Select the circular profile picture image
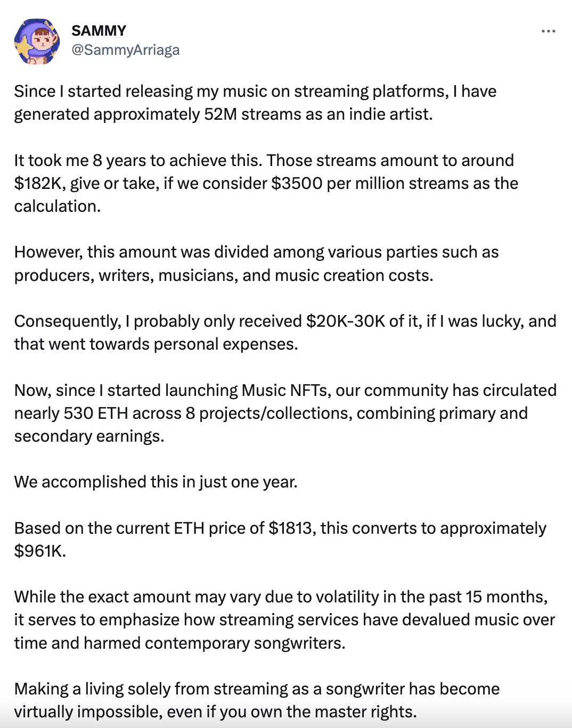Viewport: 572px width, 728px height. point(38,42)
